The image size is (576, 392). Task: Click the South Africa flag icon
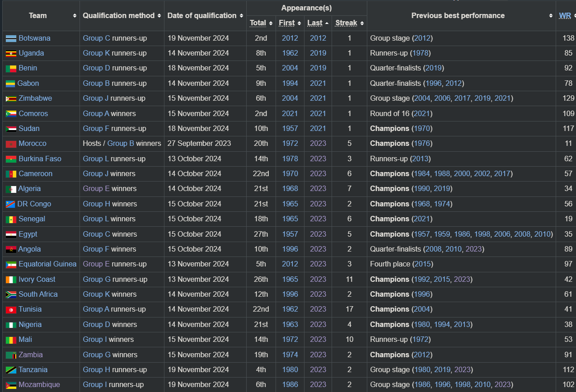tap(11, 294)
